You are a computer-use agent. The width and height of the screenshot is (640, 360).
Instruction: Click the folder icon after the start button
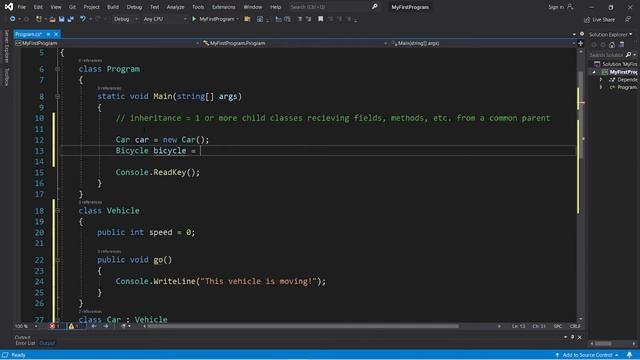[247, 19]
